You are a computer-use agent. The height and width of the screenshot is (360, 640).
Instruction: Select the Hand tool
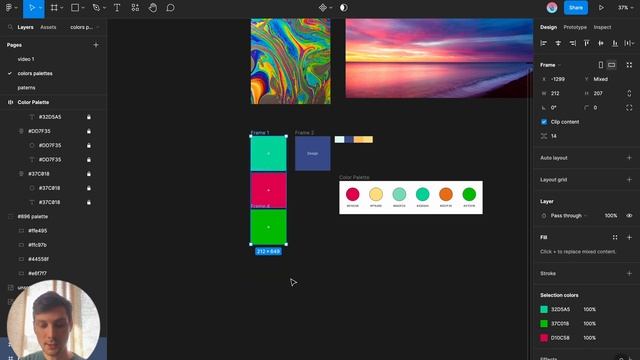click(x=153, y=8)
